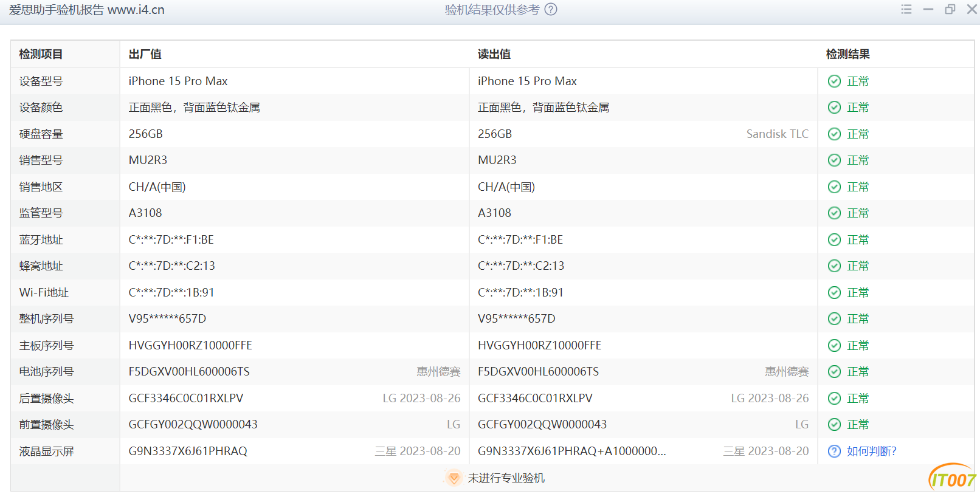Click the 前置摄像头 row label
Image resolution: width=980 pixels, height=494 pixels.
[46, 425]
